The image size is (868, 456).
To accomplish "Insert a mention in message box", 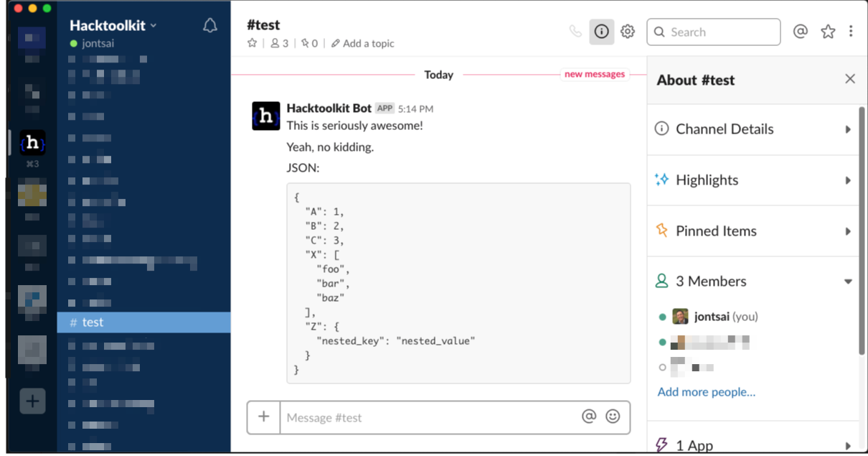I will pyautogui.click(x=589, y=417).
